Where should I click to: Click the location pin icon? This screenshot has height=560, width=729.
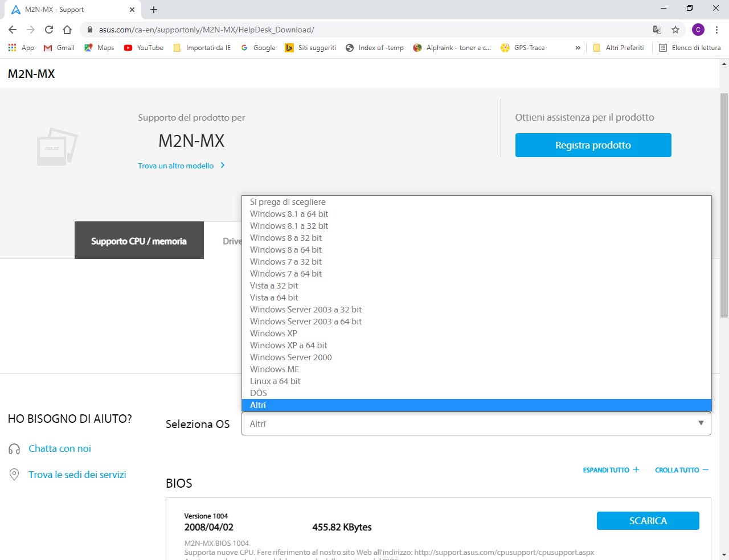[x=14, y=475]
